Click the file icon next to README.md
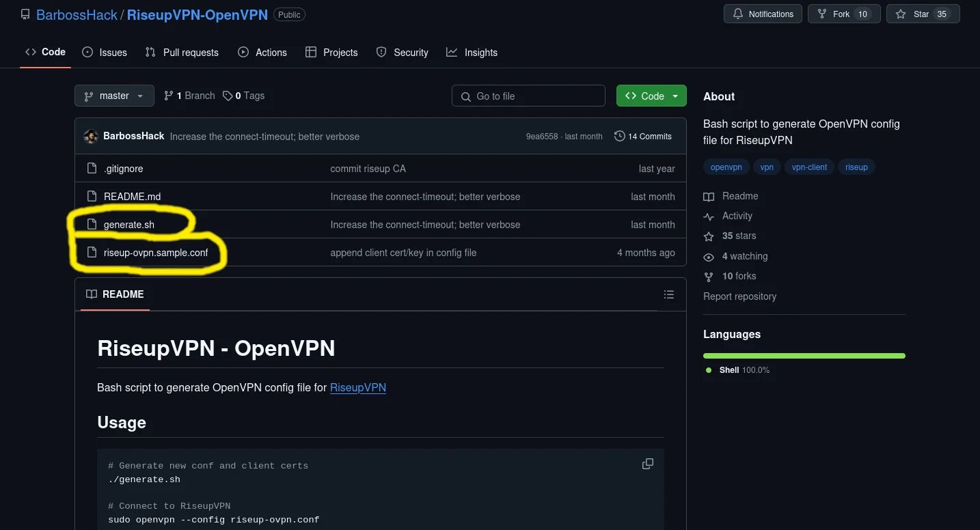This screenshot has width=980, height=530. pyautogui.click(x=92, y=196)
